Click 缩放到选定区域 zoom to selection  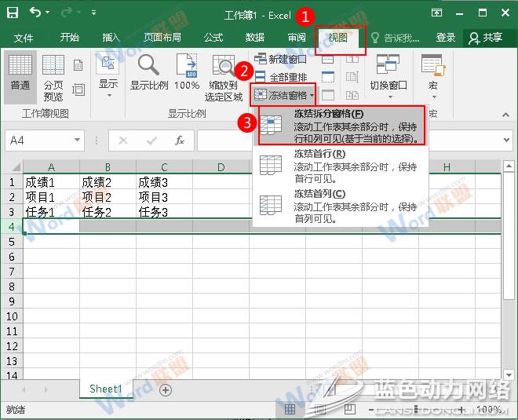(x=224, y=77)
